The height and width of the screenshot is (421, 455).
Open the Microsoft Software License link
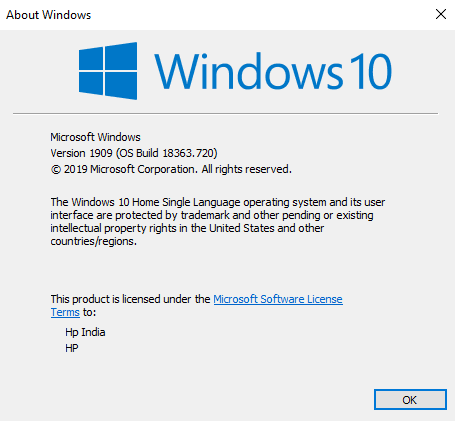278,299
